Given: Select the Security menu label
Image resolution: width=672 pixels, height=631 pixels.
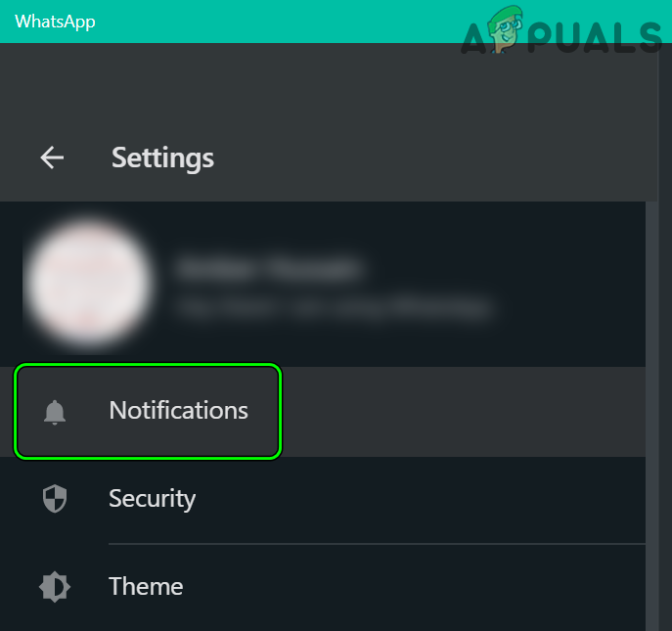Looking at the screenshot, I should pyautogui.click(x=152, y=499).
